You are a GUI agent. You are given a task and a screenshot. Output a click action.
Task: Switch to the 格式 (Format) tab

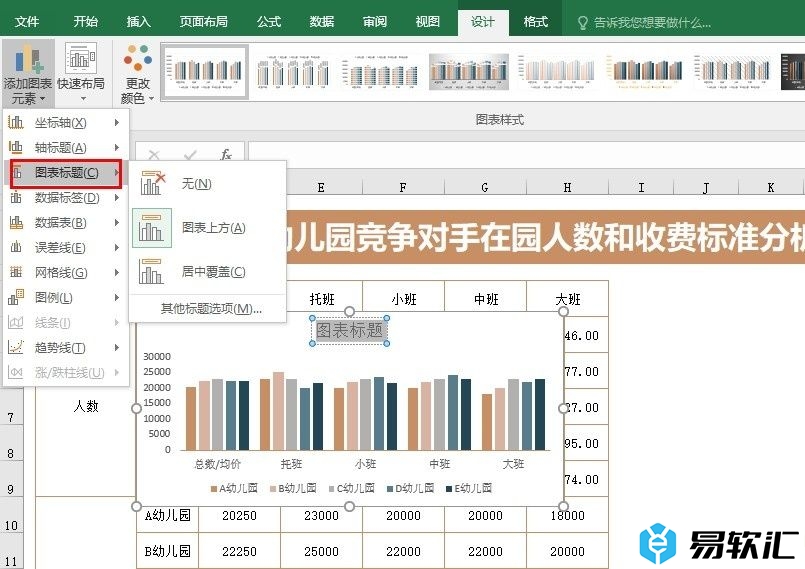tap(535, 22)
